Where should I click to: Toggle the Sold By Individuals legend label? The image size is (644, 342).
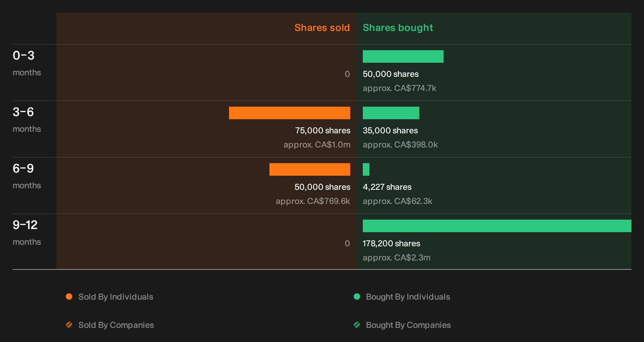[116, 297]
